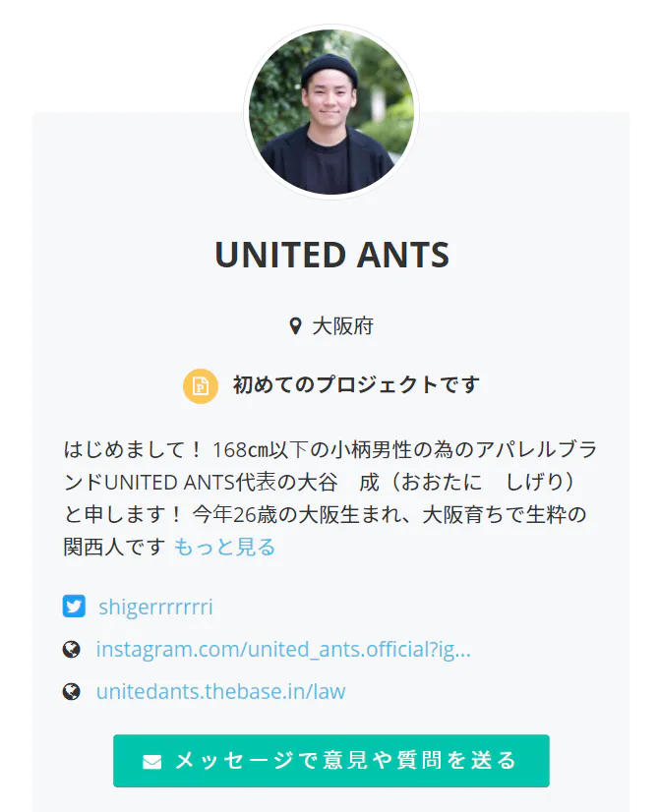Open the shigerrrrrrri Twitter link
The height and width of the screenshot is (812, 659).
pyautogui.click(x=155, y=607)
